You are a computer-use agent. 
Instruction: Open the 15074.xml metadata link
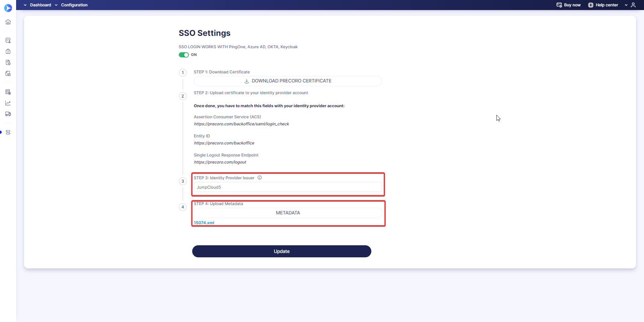pos(204,222)
